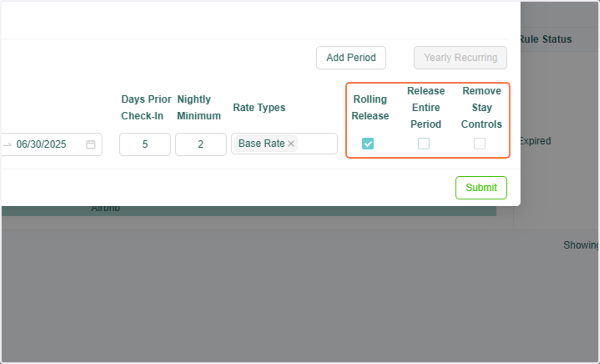The width and height of the screenshot is (600, 364).
Task: Check the Release Entire Period checkbox
Action: [423, 144]
